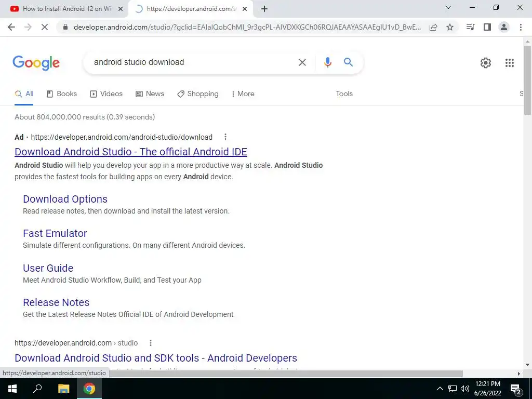This screenshot has height=399, width=532.
Task: Expand the More search categories menu
Action: tap(243, 94)
